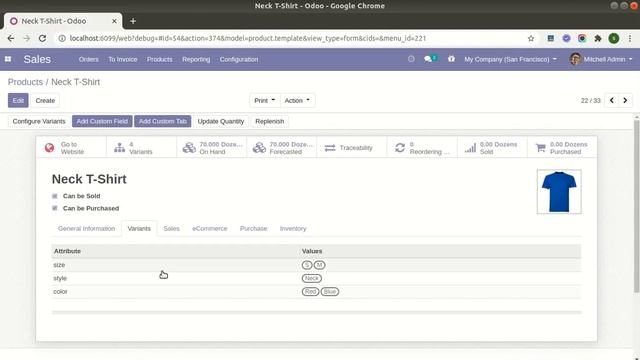
Task: Open the 4 Variants stat button
Action: click(x=141, y=148)
